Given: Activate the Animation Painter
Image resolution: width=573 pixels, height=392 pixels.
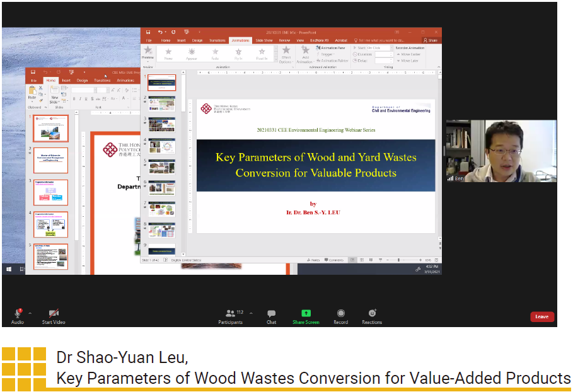Looking at the screenshot, I should click(335, 61).
